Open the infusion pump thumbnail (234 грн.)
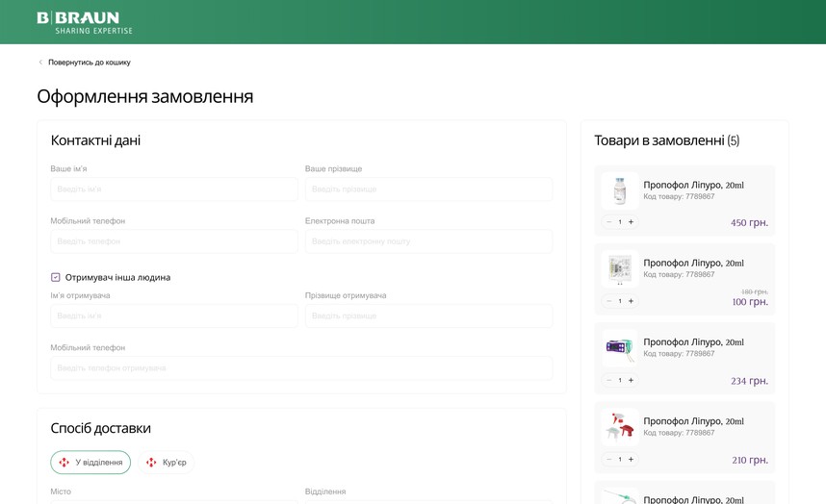 pos(620,348)
